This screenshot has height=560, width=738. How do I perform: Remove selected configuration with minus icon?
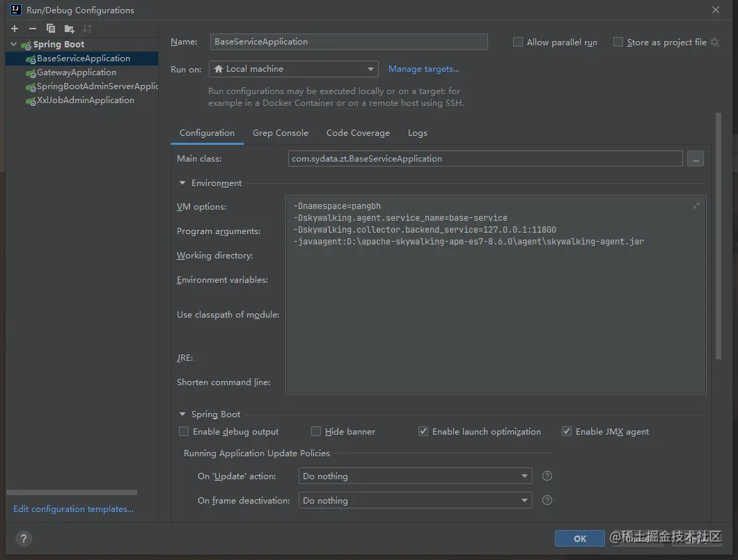33,29
